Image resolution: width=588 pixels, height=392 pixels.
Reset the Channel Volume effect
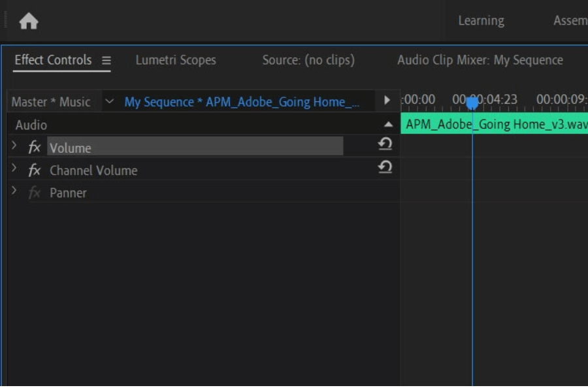pyautogui.click(x=385, y=167)
